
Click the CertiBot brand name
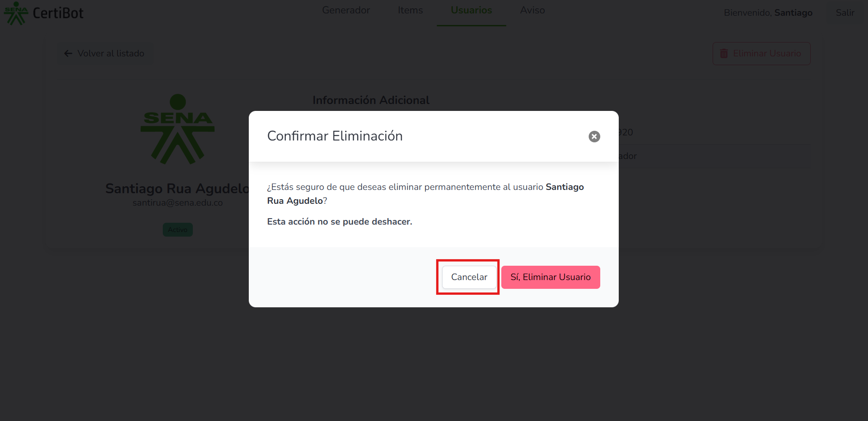(58, 13)
